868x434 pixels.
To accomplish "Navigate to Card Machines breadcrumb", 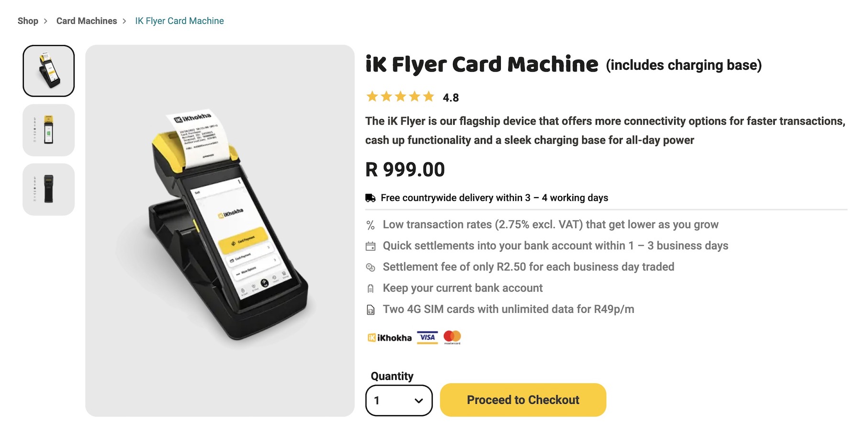I will click(87, 21).
